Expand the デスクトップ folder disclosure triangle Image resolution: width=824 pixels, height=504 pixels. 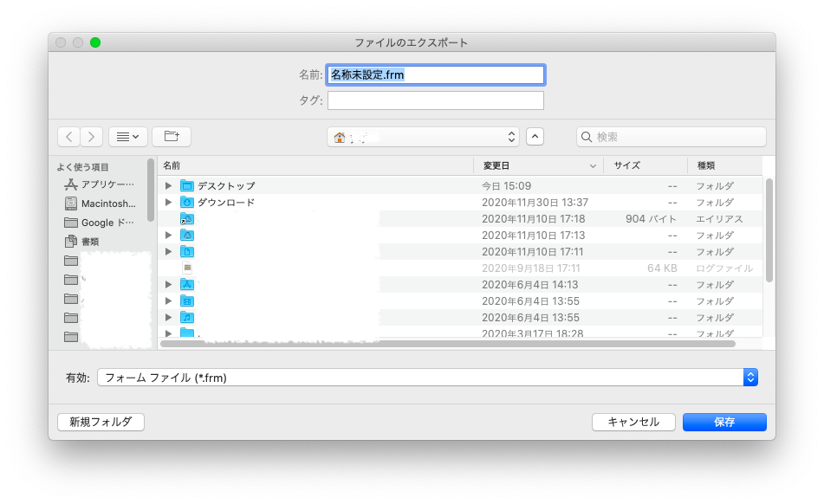pyautogui.click(x=169, y=186)
